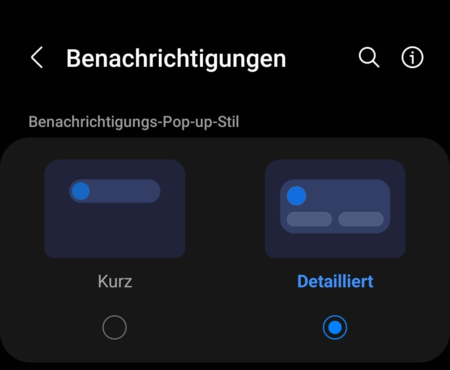The width and height of the screenshot is (450, 370).
Task: Choose the Kurz text label
Action: [115, 281]
